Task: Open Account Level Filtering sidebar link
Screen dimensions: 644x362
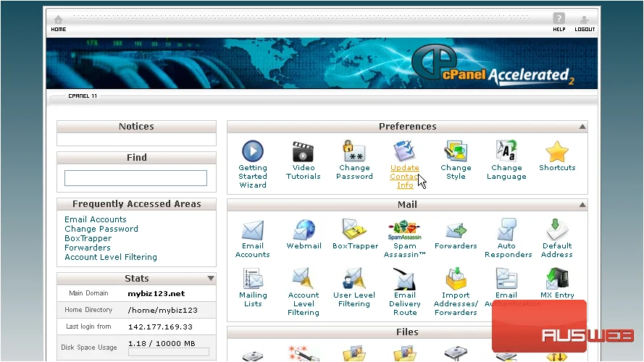Action: coord(111,257)
